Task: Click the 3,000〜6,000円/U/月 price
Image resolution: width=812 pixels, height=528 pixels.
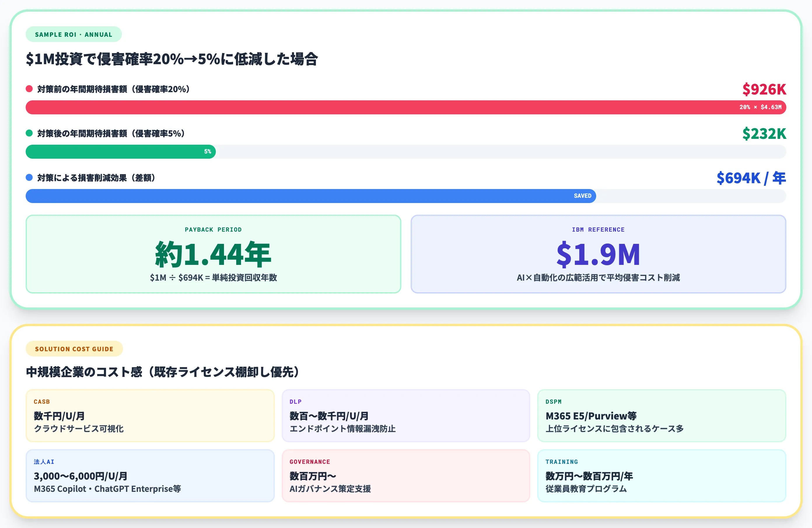Action: 80,476
